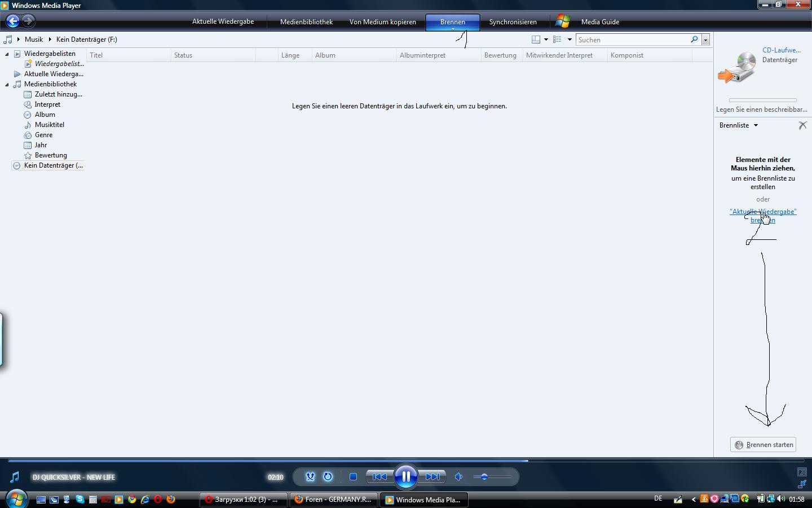Sort by the Länge column header
812x508 pixels.
tap(295, 55)
